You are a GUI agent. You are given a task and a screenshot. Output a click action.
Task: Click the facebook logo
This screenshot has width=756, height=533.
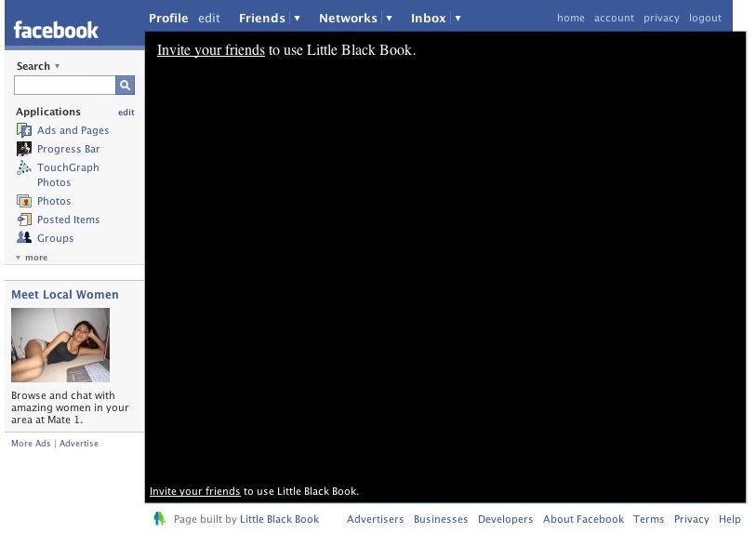pos(56,30)
